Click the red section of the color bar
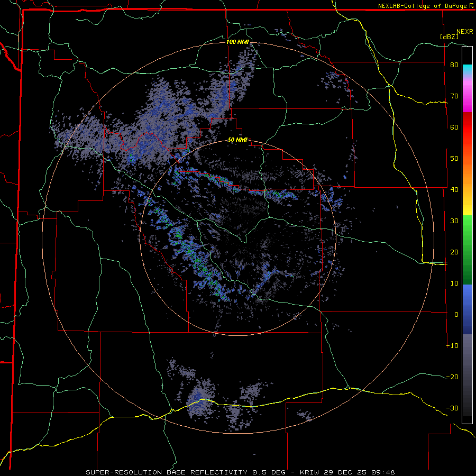 467,127
